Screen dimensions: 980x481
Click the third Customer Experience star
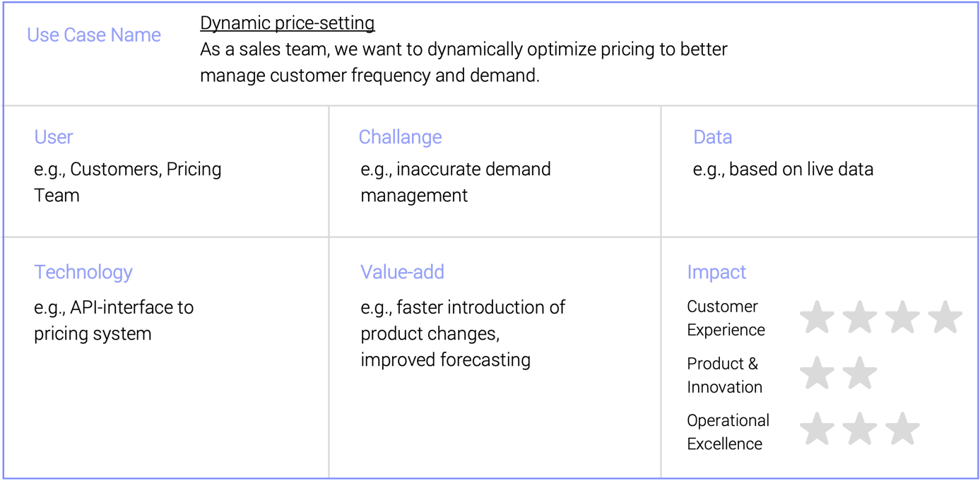[x=903, y=317]
